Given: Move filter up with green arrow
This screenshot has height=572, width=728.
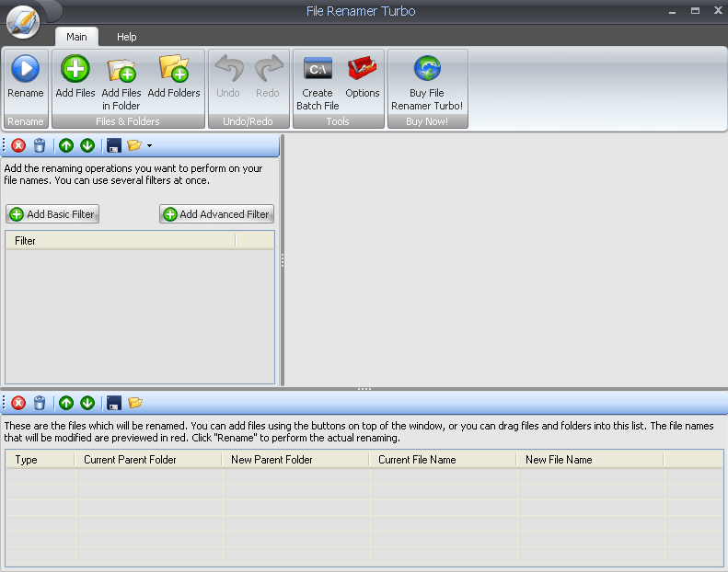Looking at the screenshot, I should [66, 145].
